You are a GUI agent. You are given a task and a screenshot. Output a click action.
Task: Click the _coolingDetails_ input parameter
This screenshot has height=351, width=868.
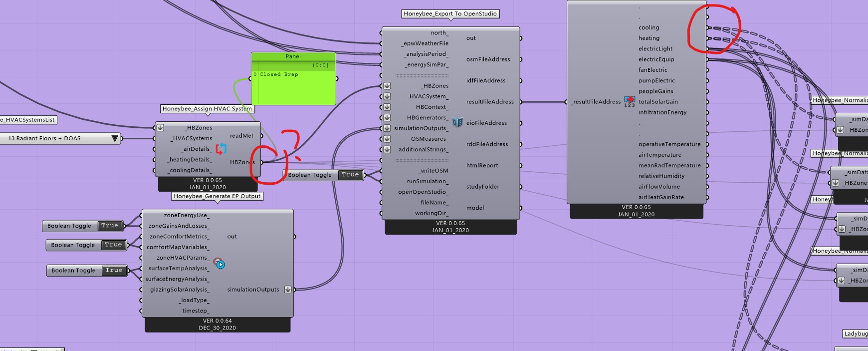click(x=190, y=170)
